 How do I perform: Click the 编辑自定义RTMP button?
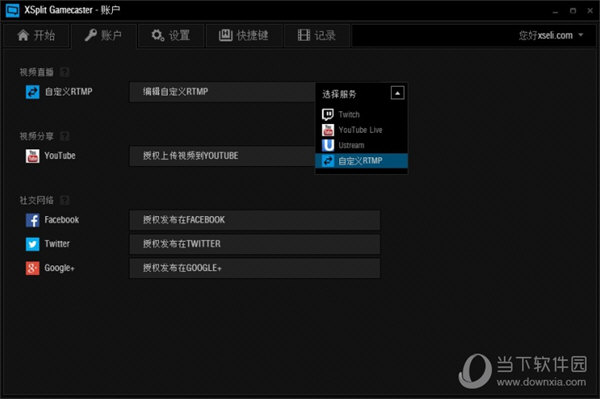[x=222, y=92]
